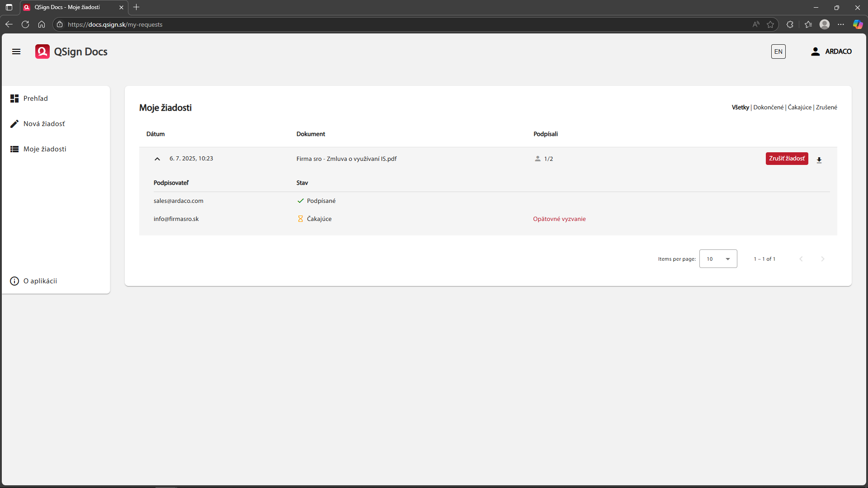Switch language with the EN button
This screenshot has width=868, height=488.
(x=778, y=52)
